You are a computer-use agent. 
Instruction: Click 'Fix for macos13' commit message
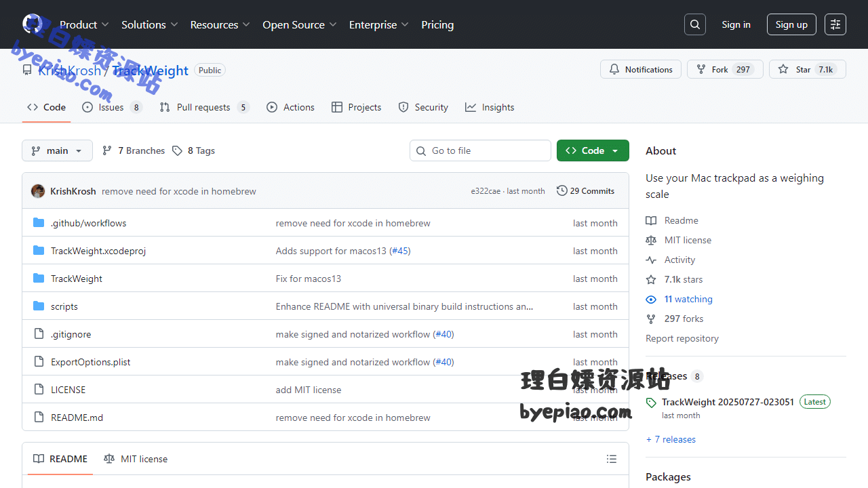coord(309,279)
